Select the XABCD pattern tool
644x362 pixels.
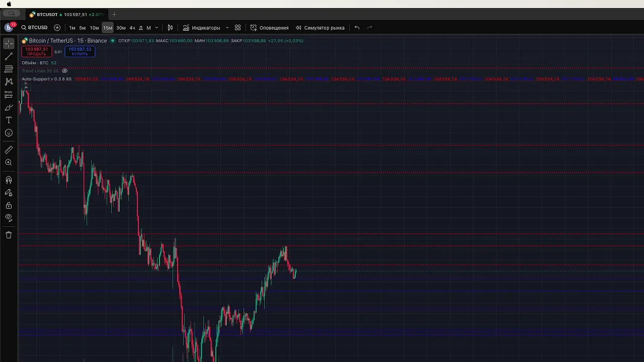click(x=9, y=81)
